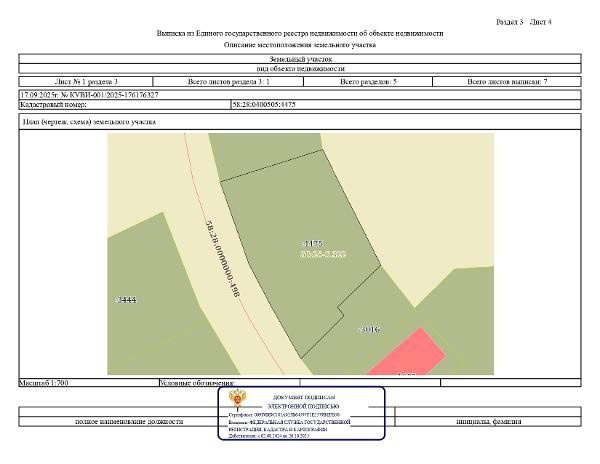Image resolution: width=600 pixels, height=464 pixels.
Task: Click parcel label ":3018" near the red building
Action: 370,329
